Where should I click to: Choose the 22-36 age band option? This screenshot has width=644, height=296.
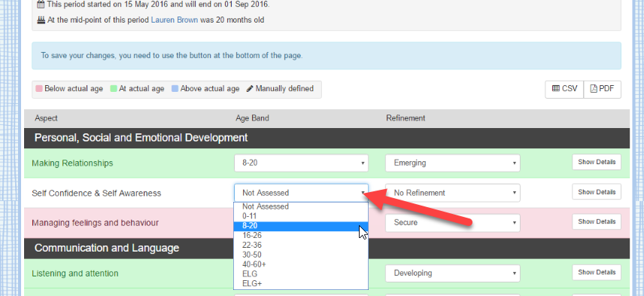tap(301, 245)
